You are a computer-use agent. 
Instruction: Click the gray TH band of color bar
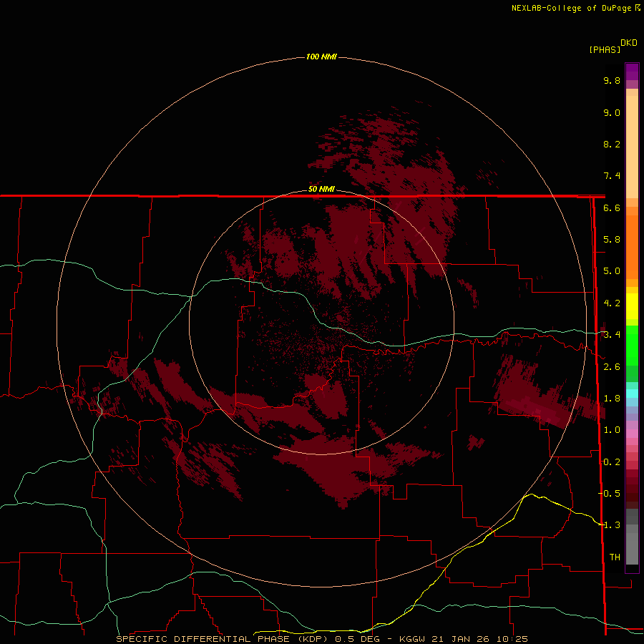click(632, 548)
